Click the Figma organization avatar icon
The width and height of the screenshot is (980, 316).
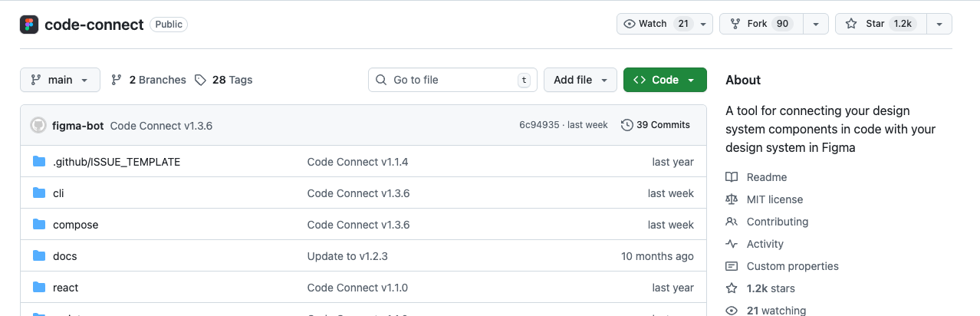29,25
